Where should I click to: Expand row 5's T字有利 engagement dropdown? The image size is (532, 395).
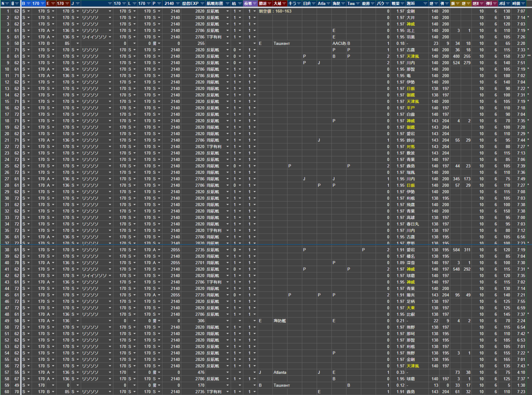click(227, 37)
